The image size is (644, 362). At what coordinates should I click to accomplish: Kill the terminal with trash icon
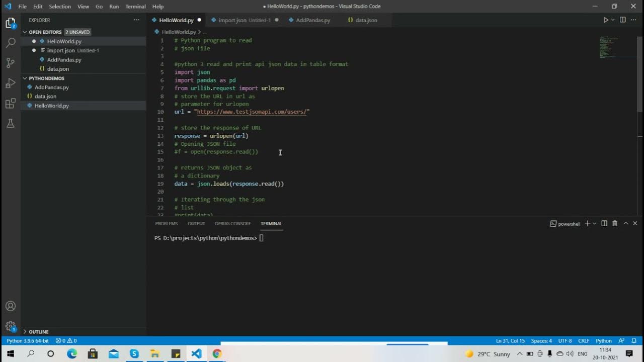click(x=614, y=224)
